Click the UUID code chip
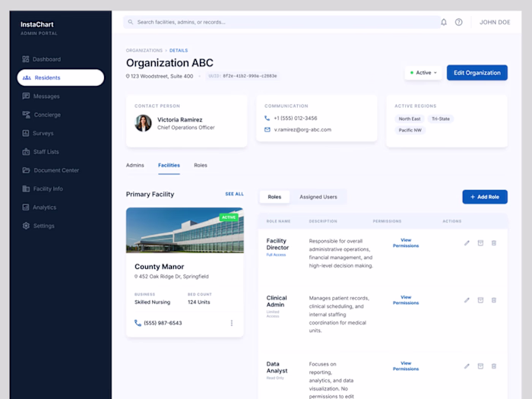 242,76
